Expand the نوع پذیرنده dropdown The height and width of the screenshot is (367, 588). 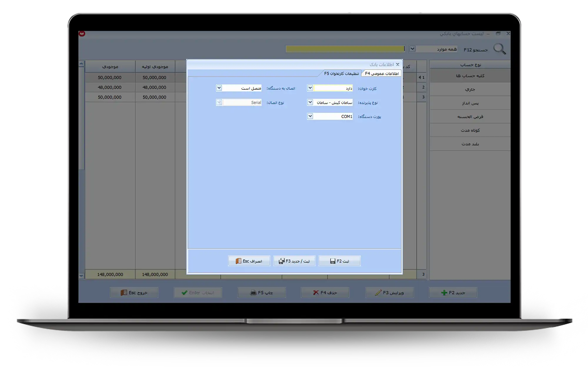click(x=310, y=102)
